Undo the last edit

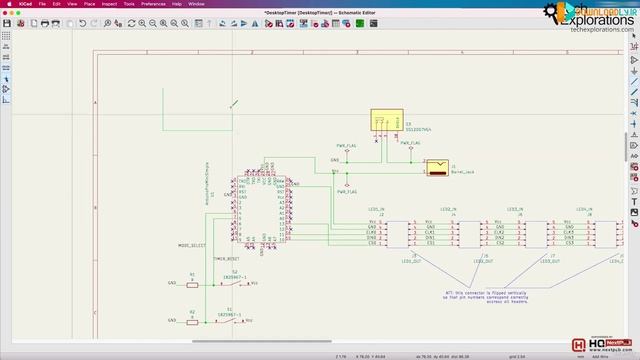point(82,24)
